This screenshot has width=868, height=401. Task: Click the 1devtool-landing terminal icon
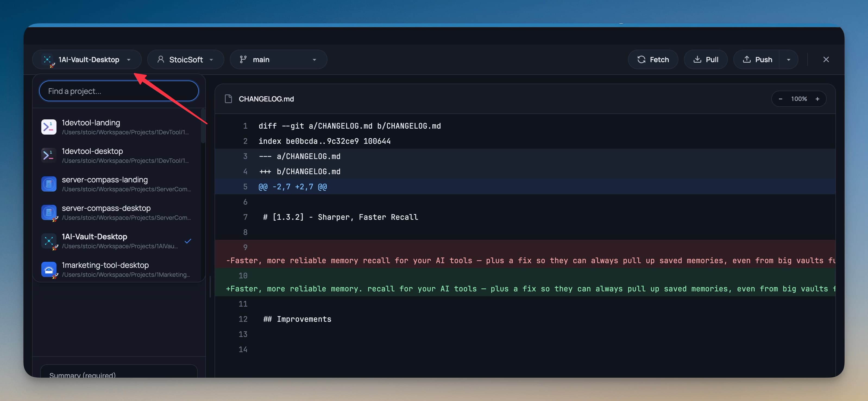49,127
